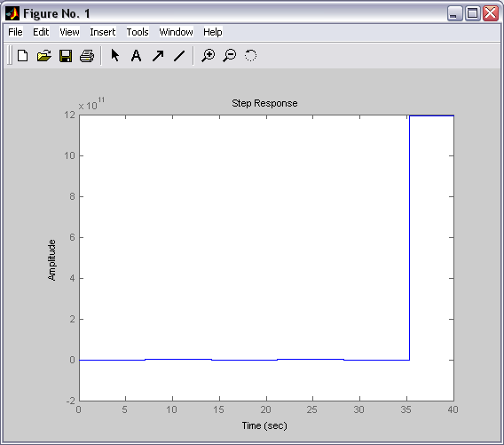The image size is (504, 445).
Task: Enable the Zoom In magnifier
Action: (x=209, y=55)
